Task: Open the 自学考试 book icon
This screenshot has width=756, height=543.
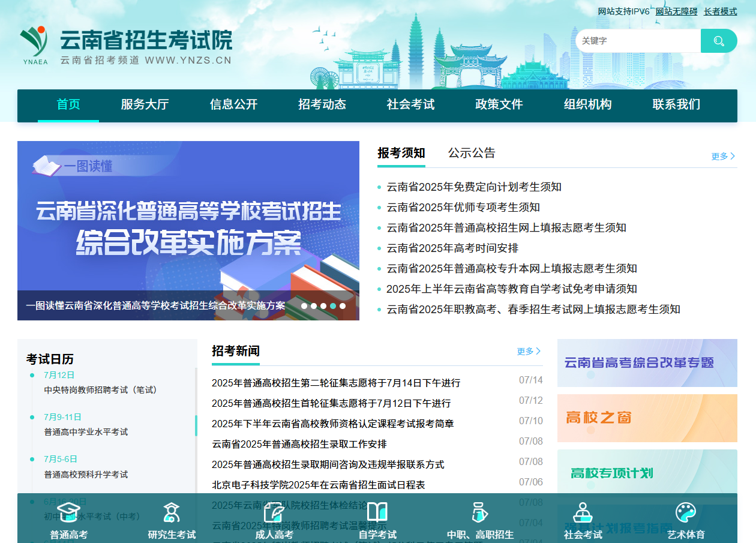Action: coord(377,513)
